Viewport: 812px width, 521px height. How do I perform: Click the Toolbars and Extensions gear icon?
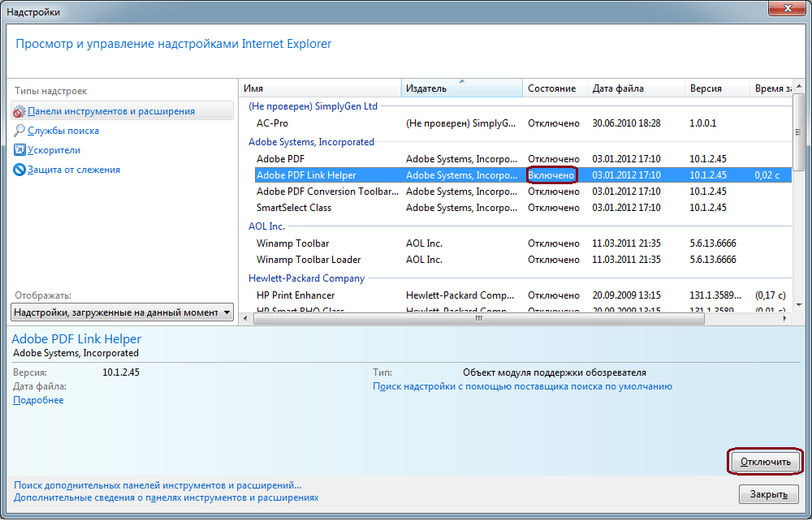pyautogui.click(x=19, y=111)
